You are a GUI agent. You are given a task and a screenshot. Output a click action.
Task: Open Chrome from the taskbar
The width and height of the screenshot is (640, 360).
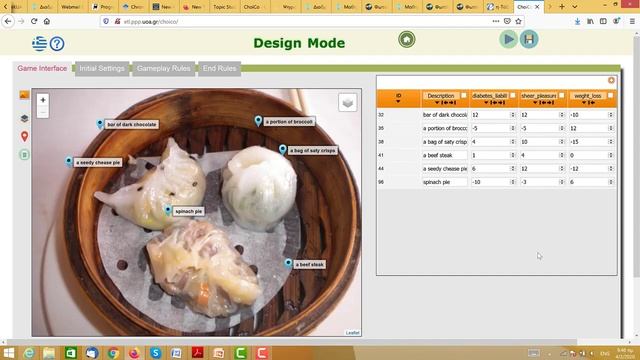(x=113, y=353)
